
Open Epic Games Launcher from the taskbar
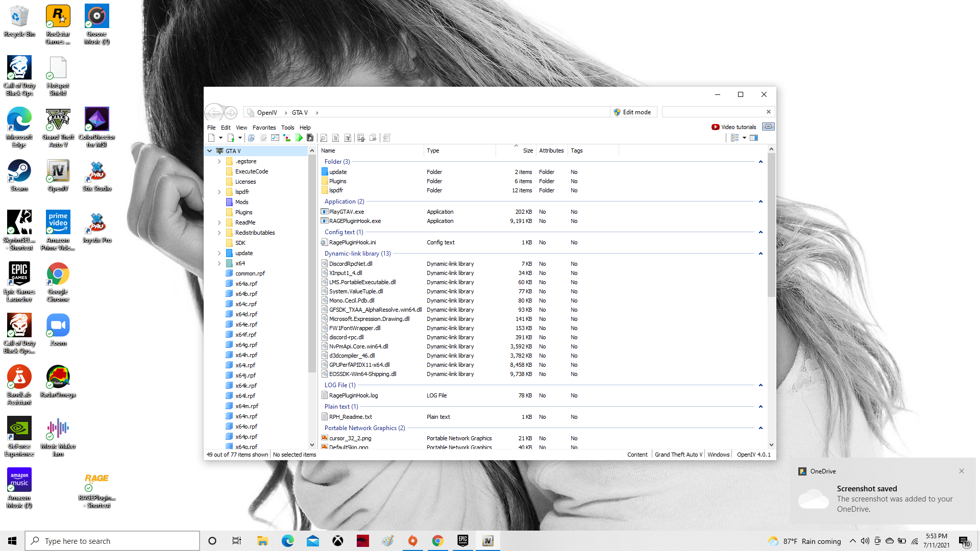[x=462, y=541]
